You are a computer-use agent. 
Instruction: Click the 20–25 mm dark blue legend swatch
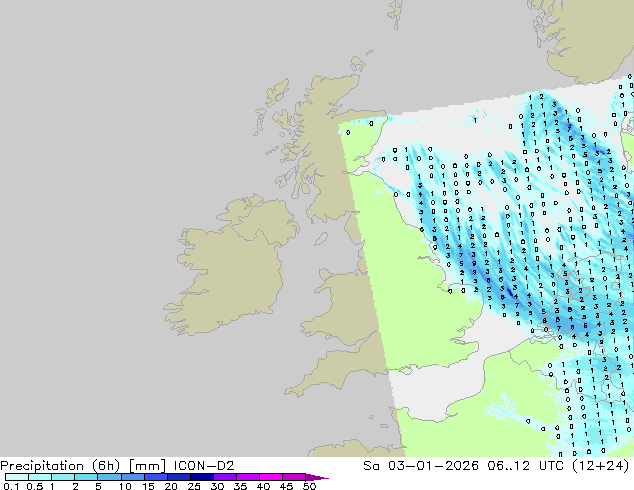[179, 477]
